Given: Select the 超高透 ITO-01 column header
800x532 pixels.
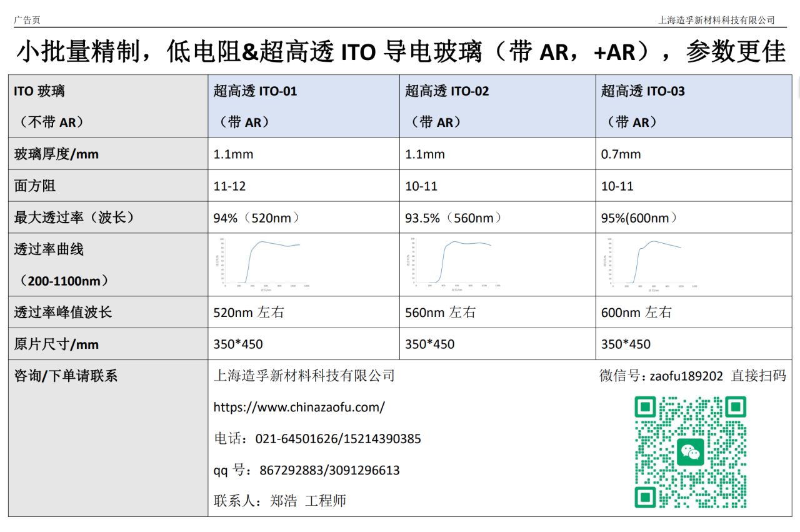Looking at the screenshot, I should (255, 91).
